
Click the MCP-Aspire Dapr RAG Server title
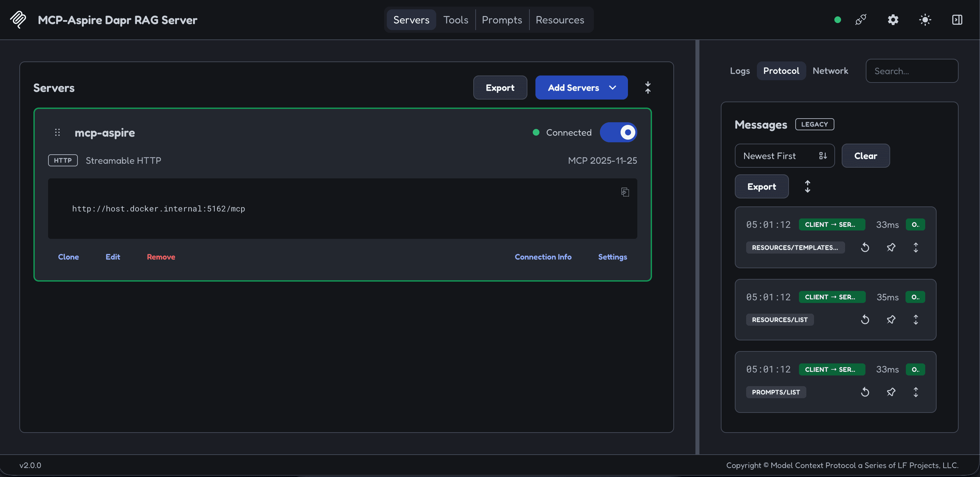[x=118, y=20]
